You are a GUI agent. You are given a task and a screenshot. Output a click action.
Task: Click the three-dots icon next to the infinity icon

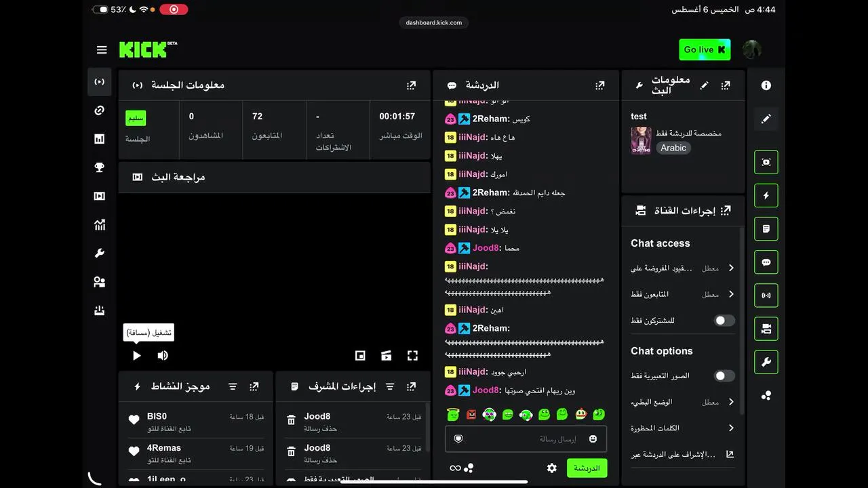pyautogui.click(x=469, y=468)
